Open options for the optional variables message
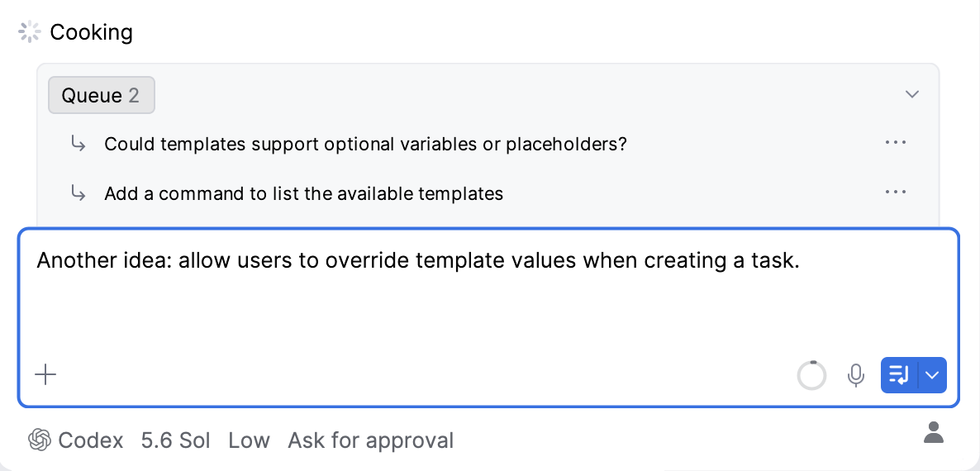 pos(896,143)
